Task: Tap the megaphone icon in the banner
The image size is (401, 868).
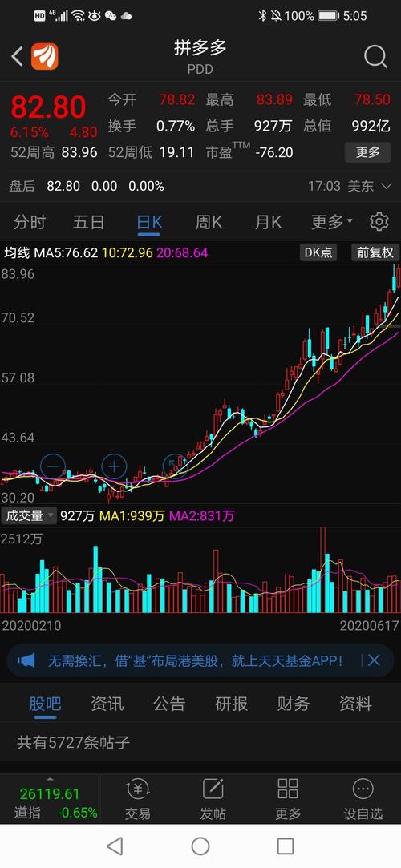Action: [26, 660]
